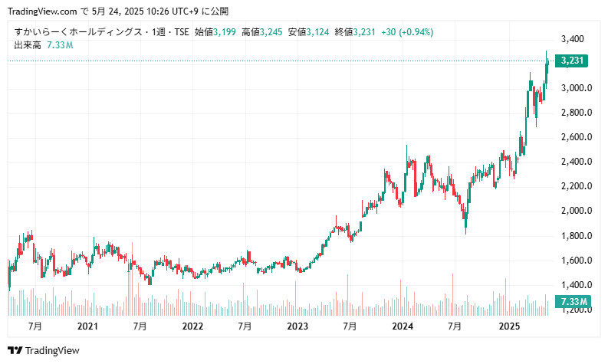
Task: Click the 1,600.0 price axis label
Action: 577,260
